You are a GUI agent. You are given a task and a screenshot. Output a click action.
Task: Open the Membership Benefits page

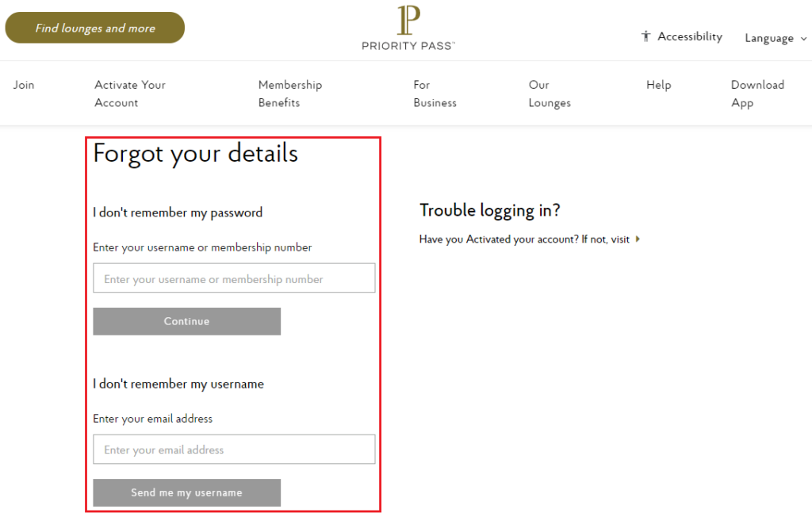click(290, 93)
